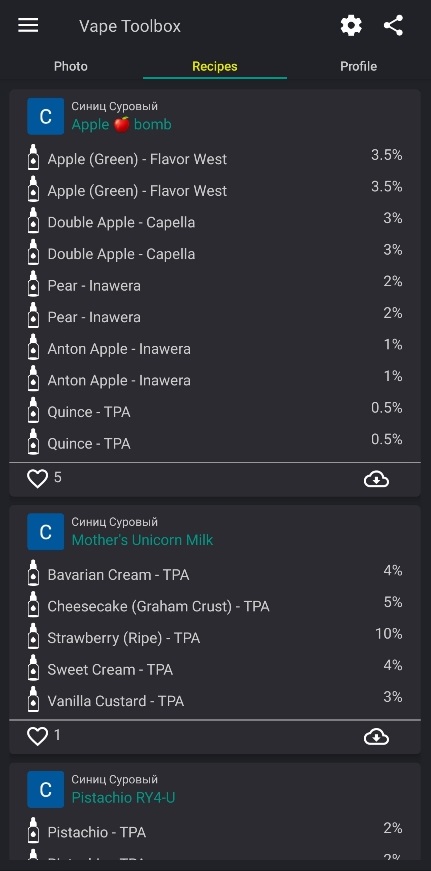
Task: Tap bottle icon beside Bavarian Cream - TPA
Action: pos(34,573)
